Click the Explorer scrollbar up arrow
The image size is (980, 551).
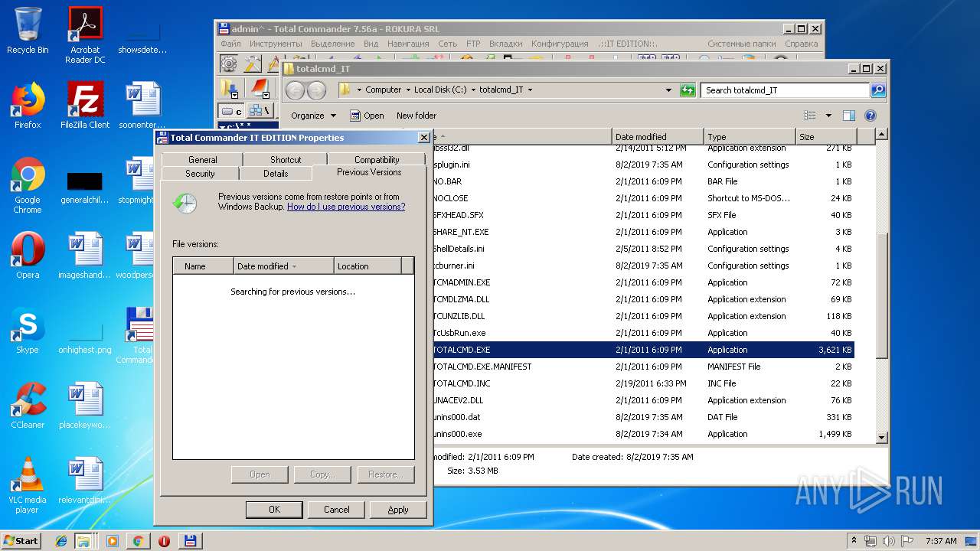point(881,135)
